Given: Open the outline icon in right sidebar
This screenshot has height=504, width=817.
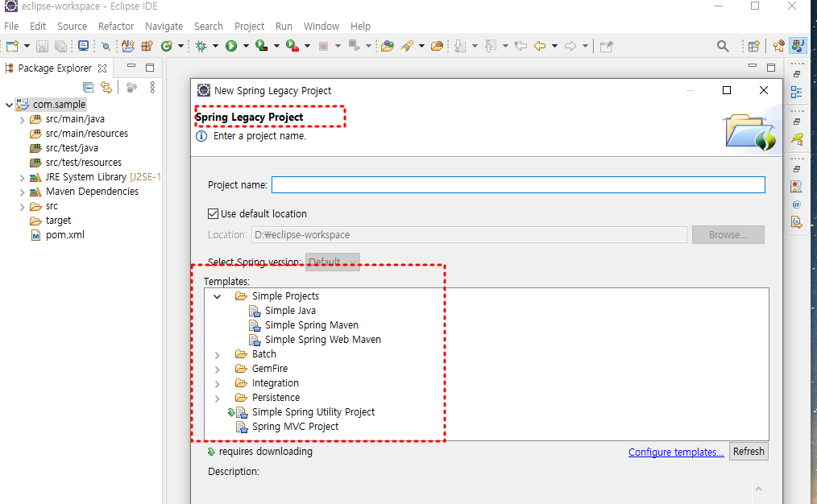Looking at the screenshot, I should (796, 92).
